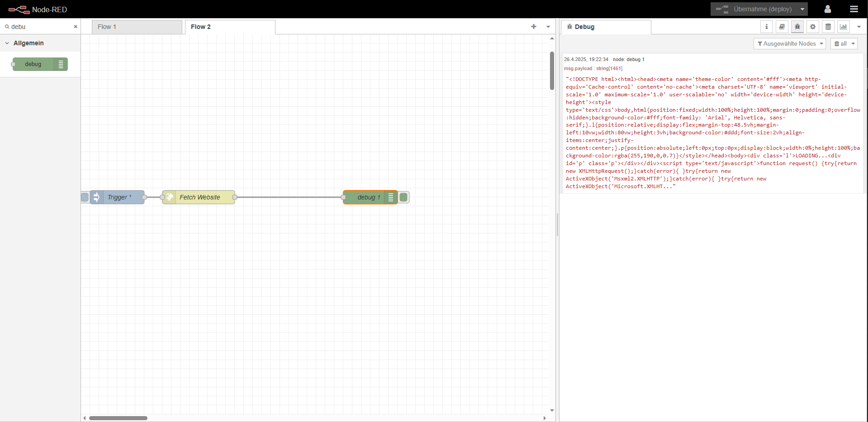Click the Trigger inject node button
868x422 pixels.
pos(85,197)
